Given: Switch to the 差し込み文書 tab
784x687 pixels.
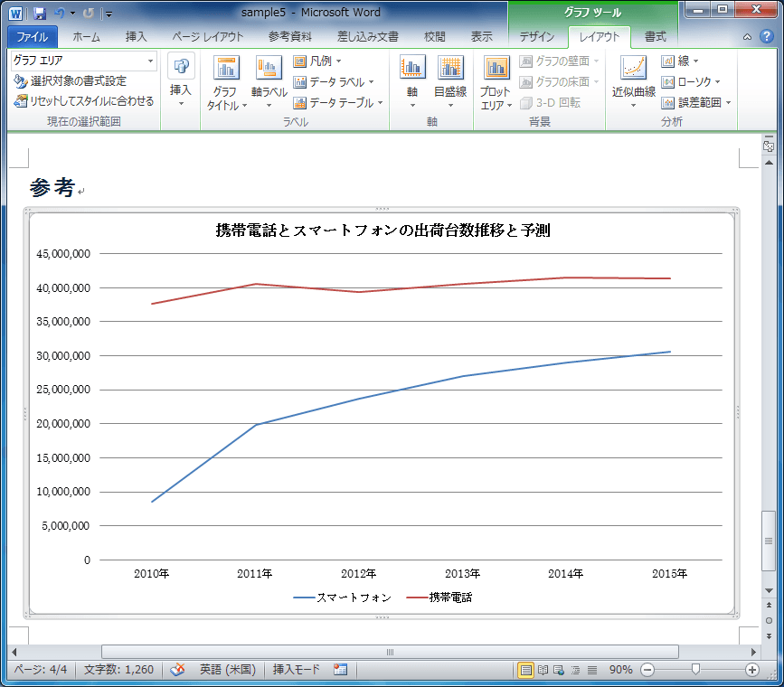Looking at the screenshot, I should pos(368,36).
